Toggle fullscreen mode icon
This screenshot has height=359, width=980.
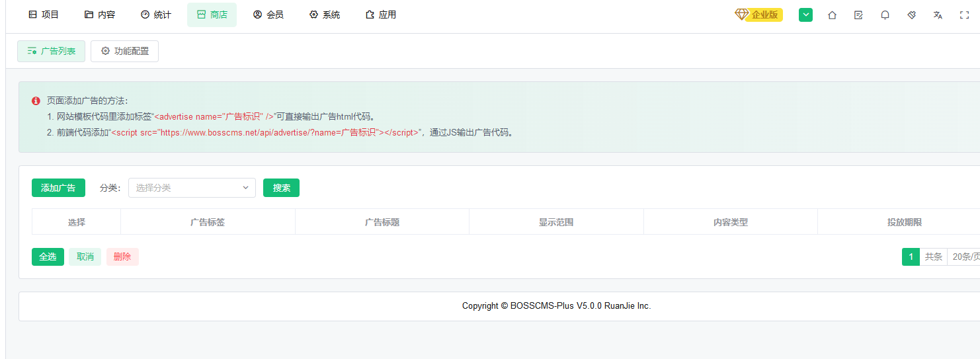pyautogui.click(x=964, y=15)
